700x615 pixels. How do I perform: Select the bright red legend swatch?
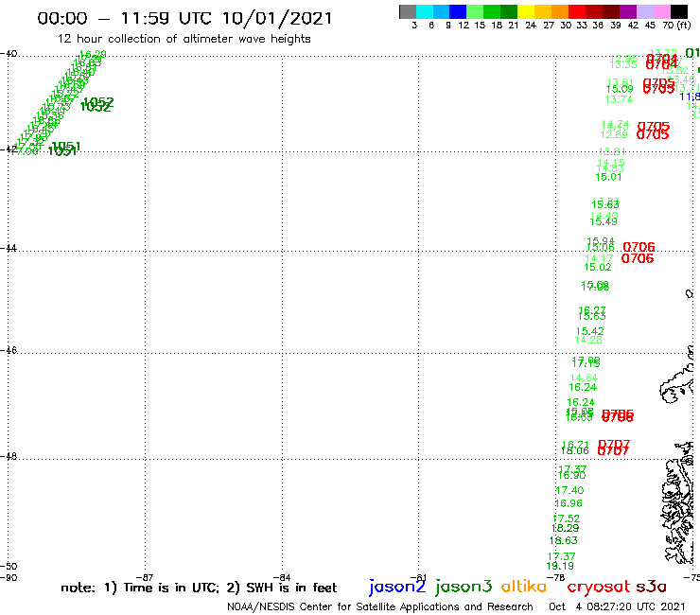point(577,11)
